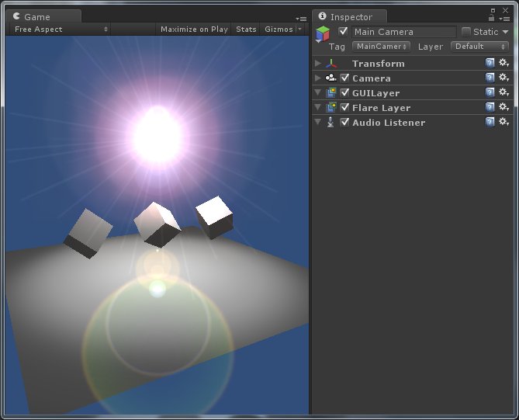Click the Transform axes icon
The image size is (519, 420).
click(x=331, y=63)
